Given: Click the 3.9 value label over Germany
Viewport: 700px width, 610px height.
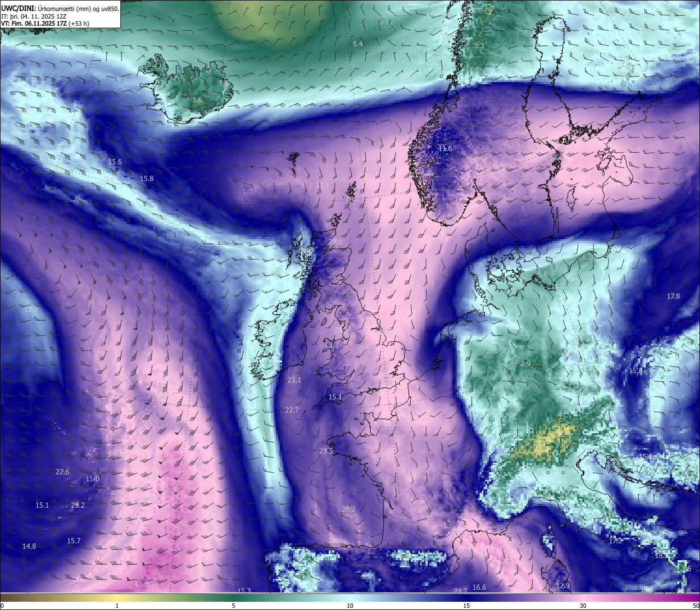Looking at the screenshot, I should [526, 363].
